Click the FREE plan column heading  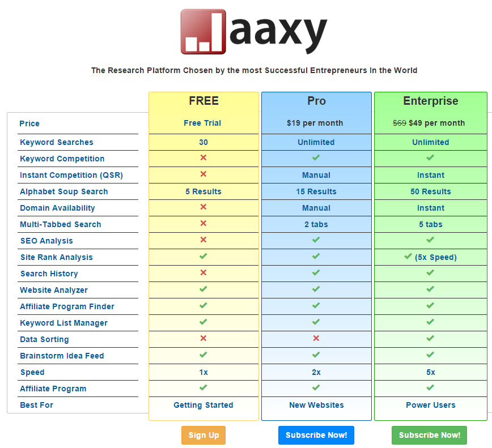point(203,101)
